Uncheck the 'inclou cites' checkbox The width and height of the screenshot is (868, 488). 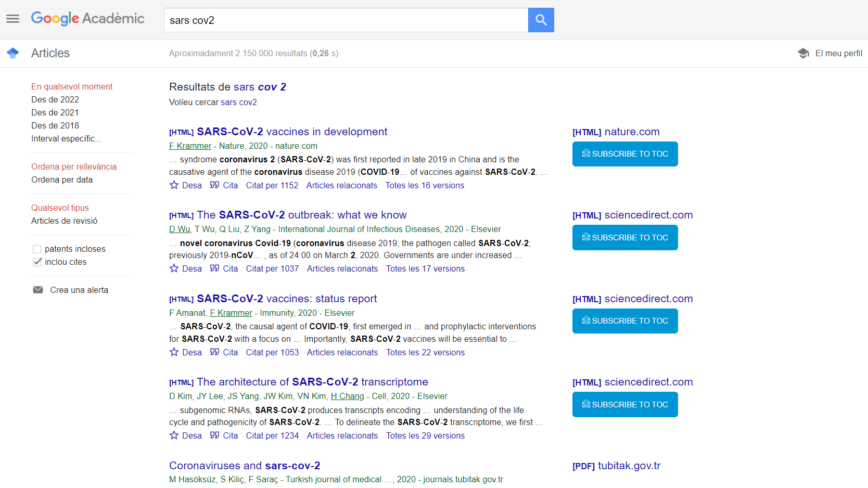37,262
